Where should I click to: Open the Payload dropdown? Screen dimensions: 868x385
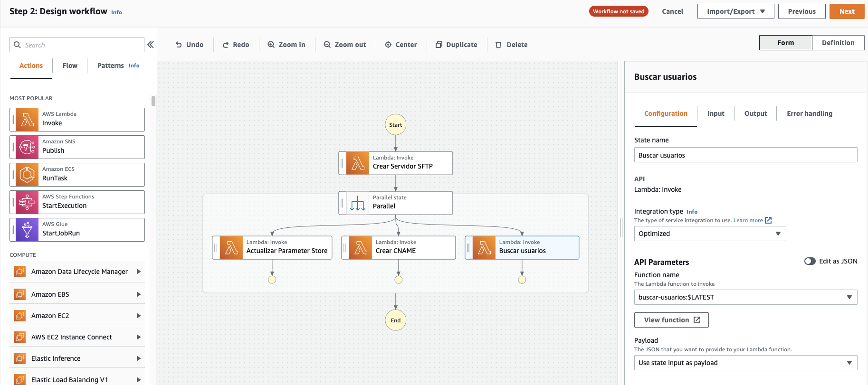pyautogui.click(x=745, y=363)
